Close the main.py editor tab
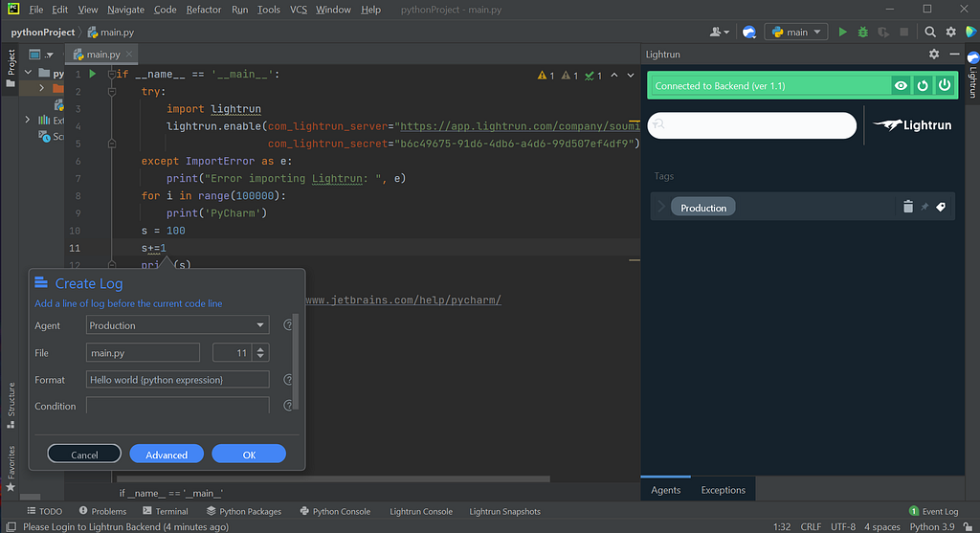This screenshot has width=980, height=533. click(129, 55)
